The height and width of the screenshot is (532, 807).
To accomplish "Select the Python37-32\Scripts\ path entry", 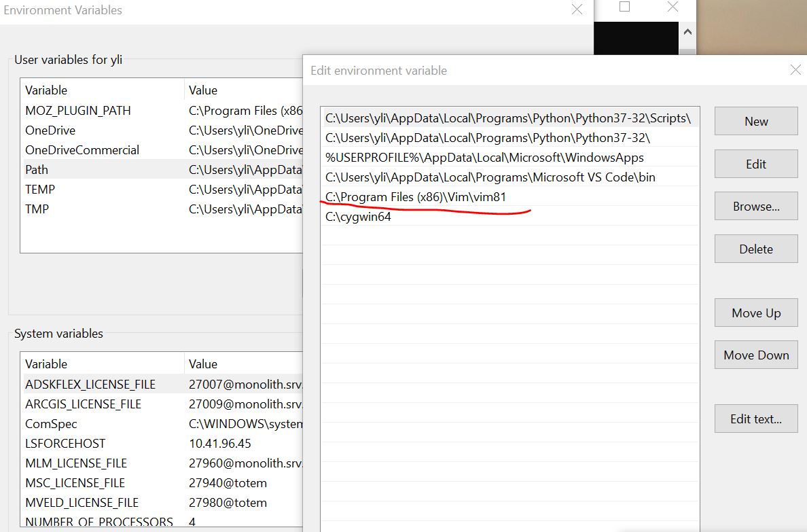I will tap(507, 118).
